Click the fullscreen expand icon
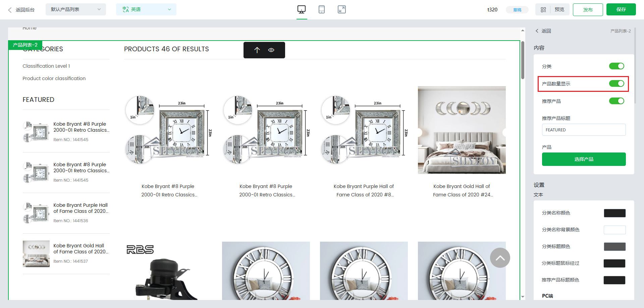The width and height of the screenshot is (644, 308). point(341,9)
